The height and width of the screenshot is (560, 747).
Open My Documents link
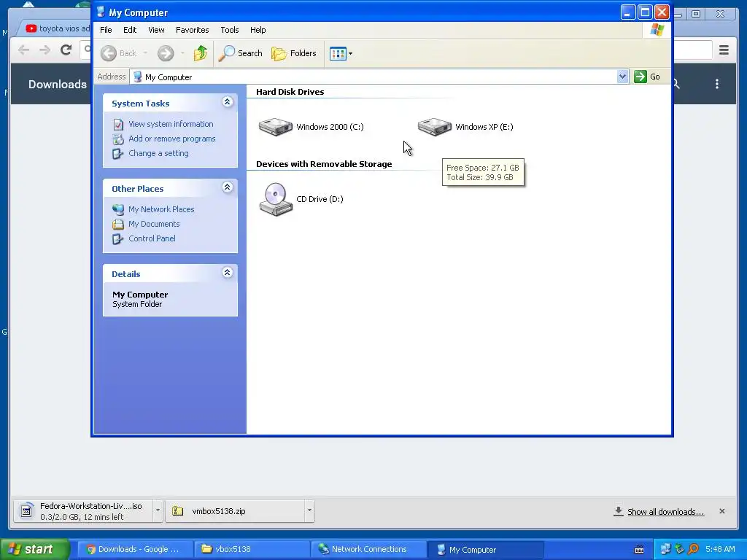tap(154, 224)
